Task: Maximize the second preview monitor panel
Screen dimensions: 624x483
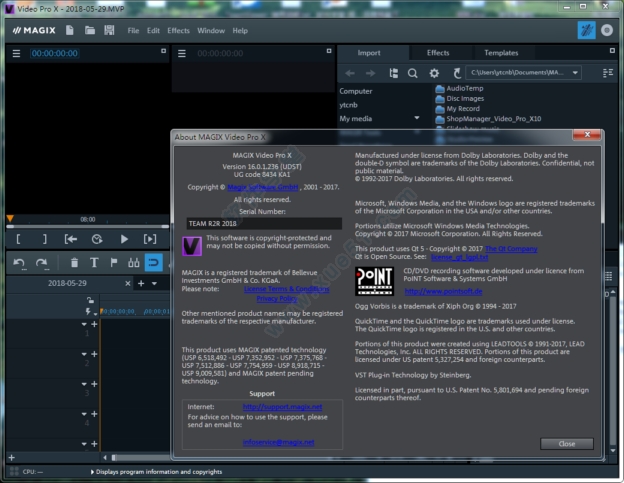Action: (x=329, y=51)
